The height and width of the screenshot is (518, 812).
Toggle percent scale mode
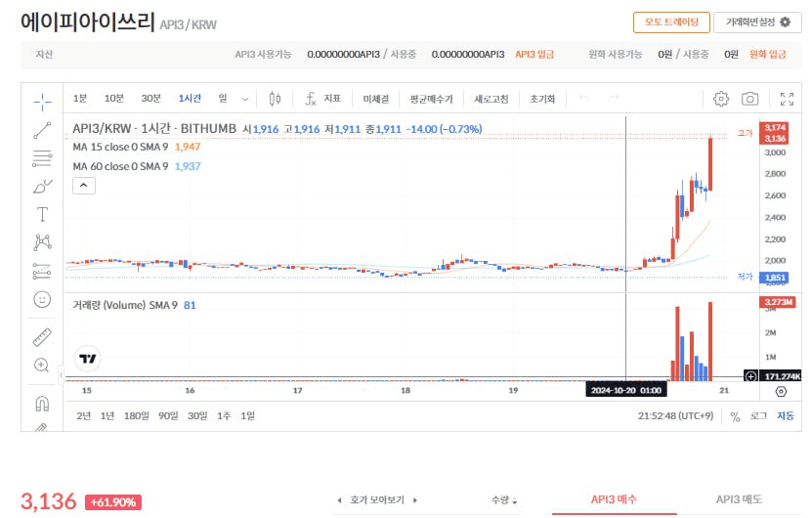coord(735,416)
